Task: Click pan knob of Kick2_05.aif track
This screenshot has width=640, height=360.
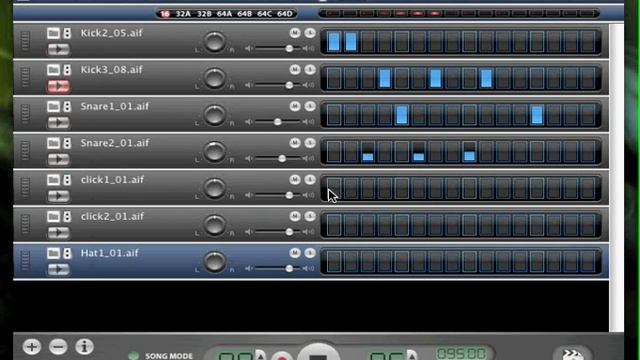Action: [x=214, y=41]
